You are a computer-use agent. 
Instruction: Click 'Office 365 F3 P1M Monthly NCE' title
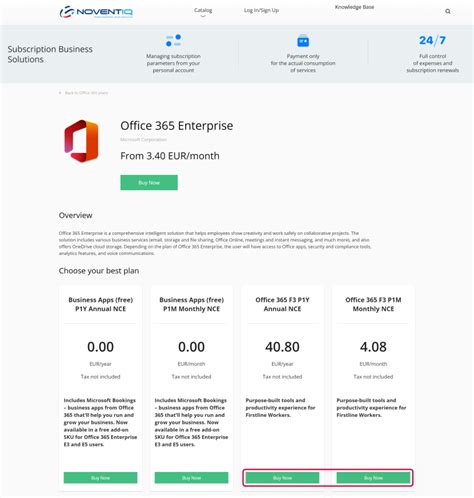(373, 304)
